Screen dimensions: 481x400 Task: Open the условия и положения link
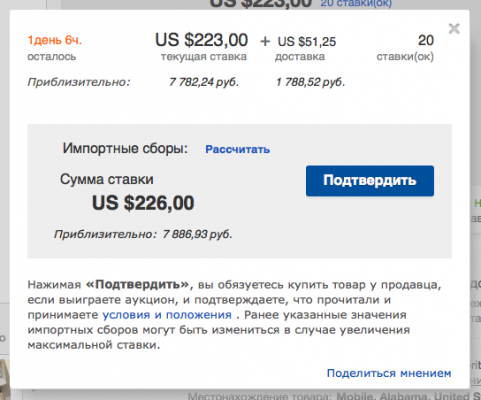[x=167, y=315]
